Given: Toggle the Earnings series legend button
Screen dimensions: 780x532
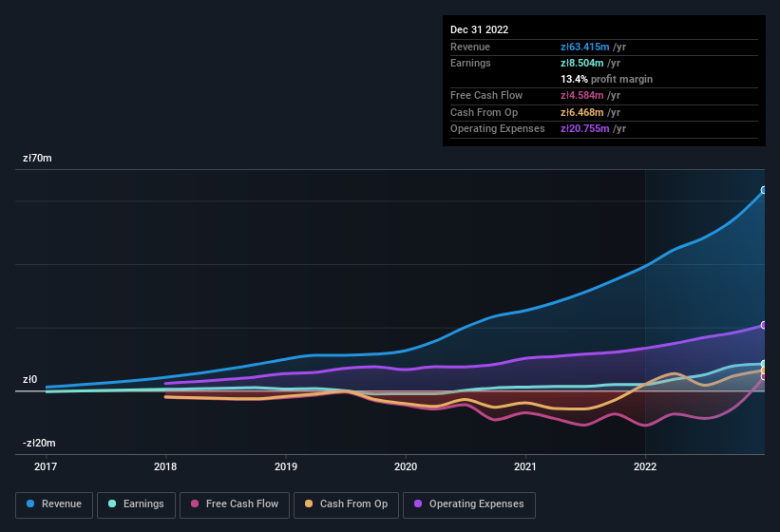Looking at the screenshot, I should tap(136, 504).
